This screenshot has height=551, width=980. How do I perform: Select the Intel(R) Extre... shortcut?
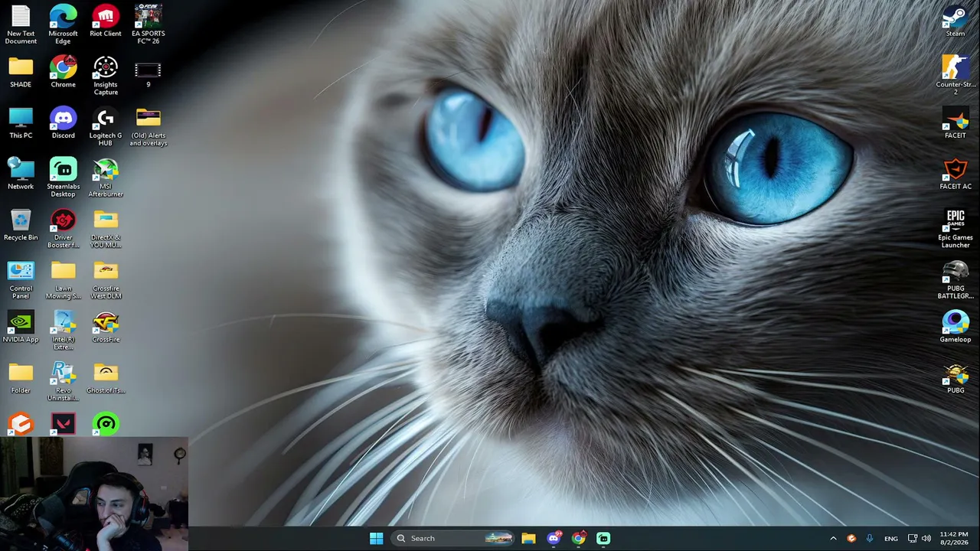[63, 331]
